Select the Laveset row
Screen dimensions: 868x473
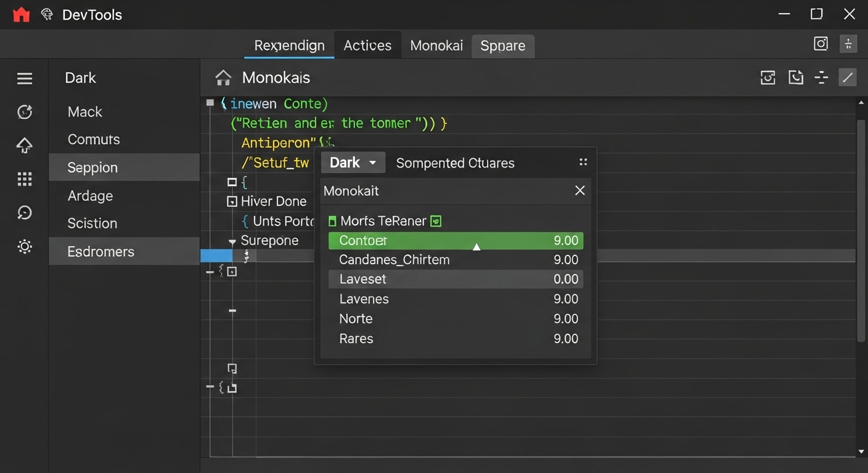click(456, 279)
